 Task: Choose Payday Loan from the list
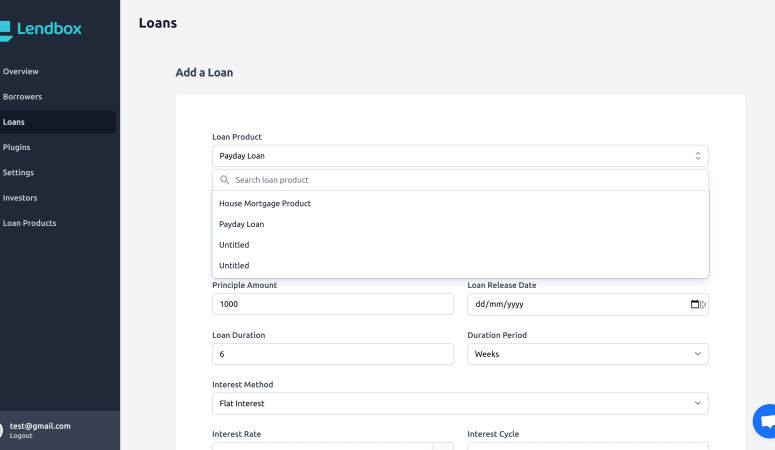pos(460,224)
